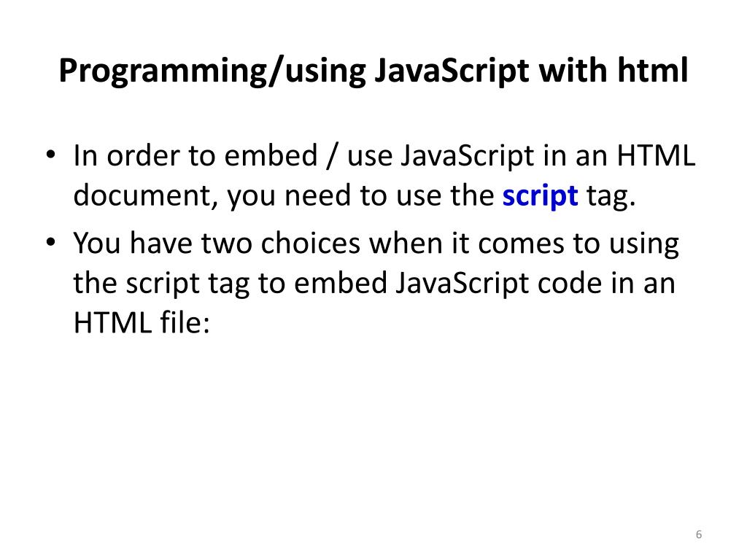
Task: Click the blue bold "script" word
Action: [540, 196]
